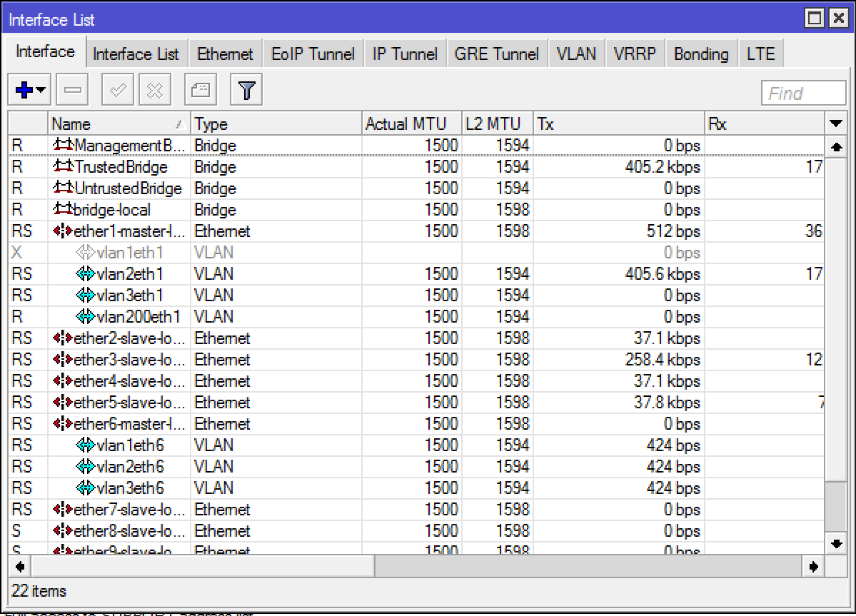The height and width of the screenshot is (616, 856).
Task: Click the Name column sort arrow
Action: pos(179,123)
